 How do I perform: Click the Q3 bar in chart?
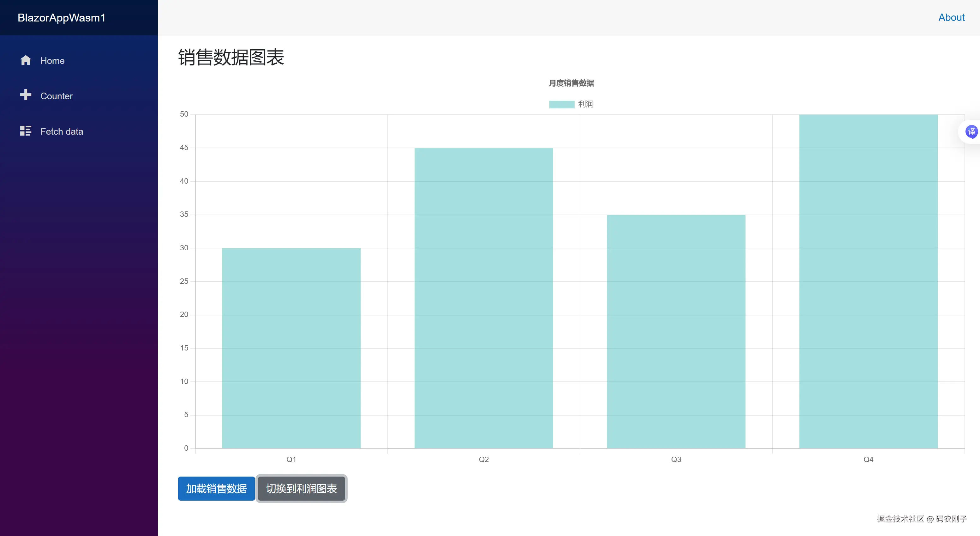pos(676,331)
